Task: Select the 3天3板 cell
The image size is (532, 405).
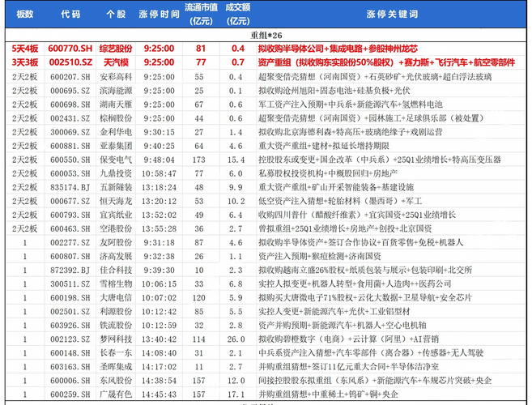Action: tap(25, 62)
